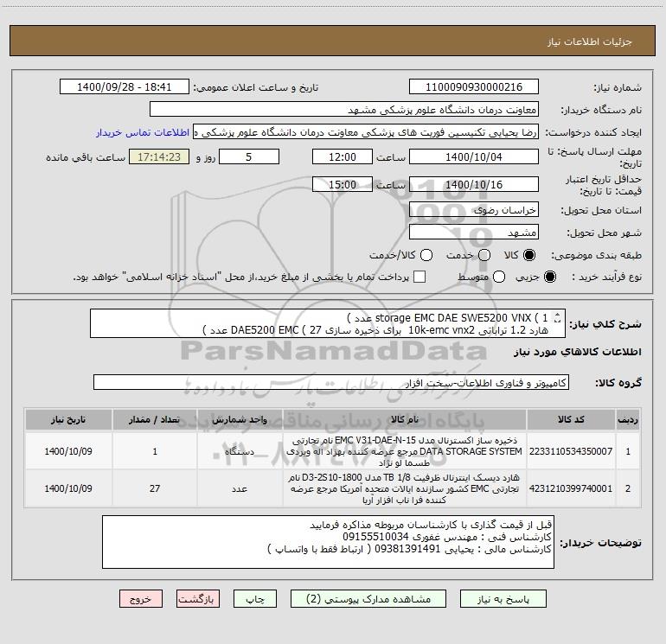Click the دستگاه unit cell in row 1
Image resolution: width=666 pixels, height=644 pixels.
pyautogui.click(x=240, y=451)
